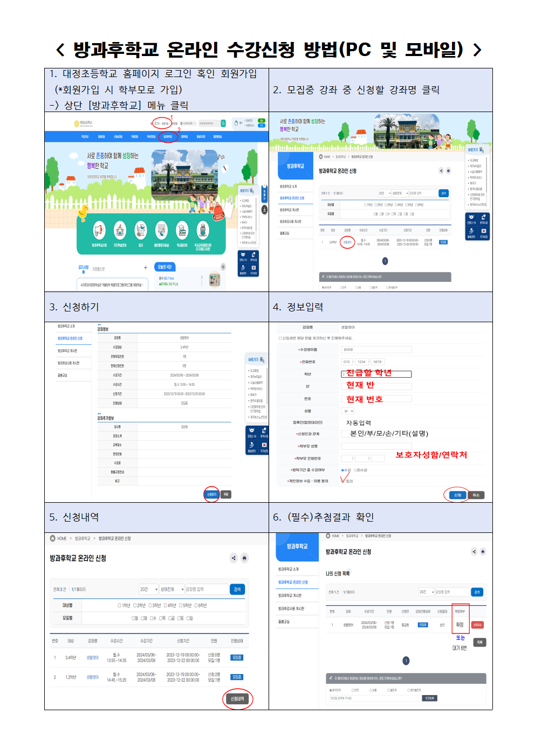The image size is (535, 756).
Task: Click the print icon in panel 6
Action: [483, 551]
